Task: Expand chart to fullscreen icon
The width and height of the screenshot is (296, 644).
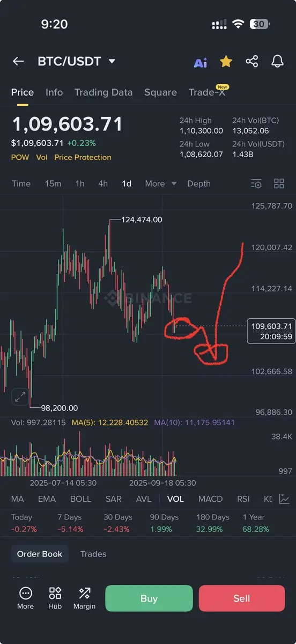Action: pos(20,397)
